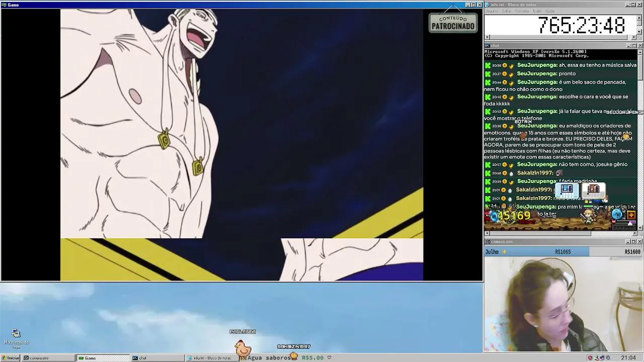Switch to camera.exe in the taskbar
644x362 pixels.
tap(49, 358)
